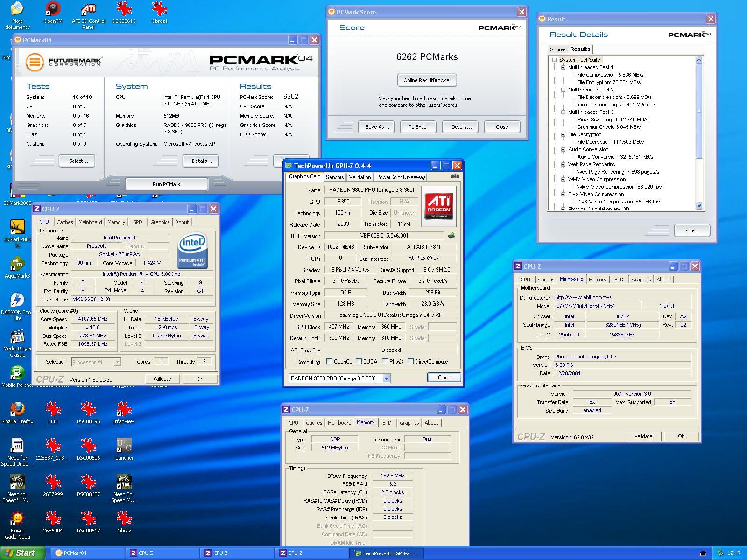747x560 pixels.
Task: Click Close button in Result window
Action: (692, 231)
